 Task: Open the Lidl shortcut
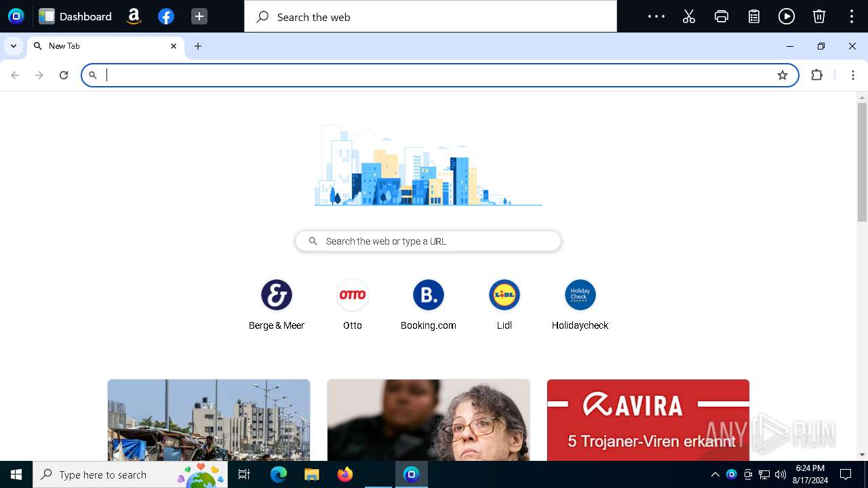505,305
